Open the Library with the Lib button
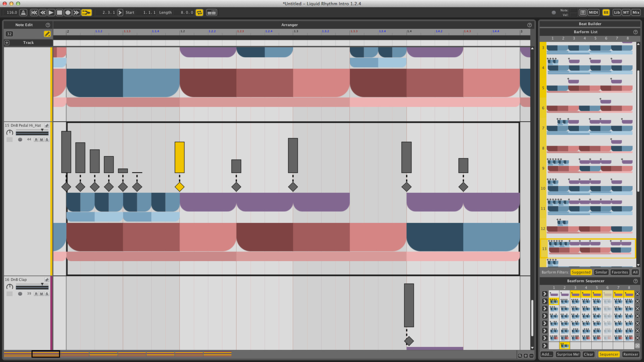 coord(617,12)
